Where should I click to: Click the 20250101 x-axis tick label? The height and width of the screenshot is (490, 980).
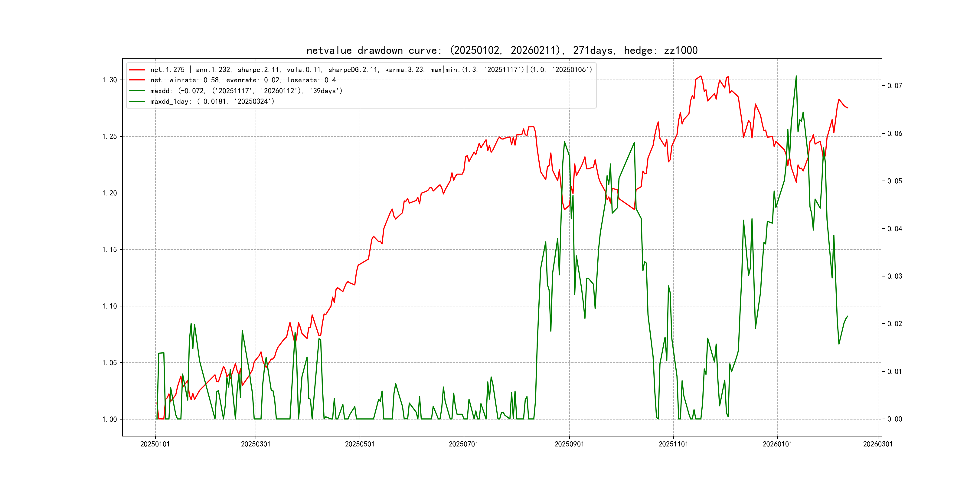(155, 444)
